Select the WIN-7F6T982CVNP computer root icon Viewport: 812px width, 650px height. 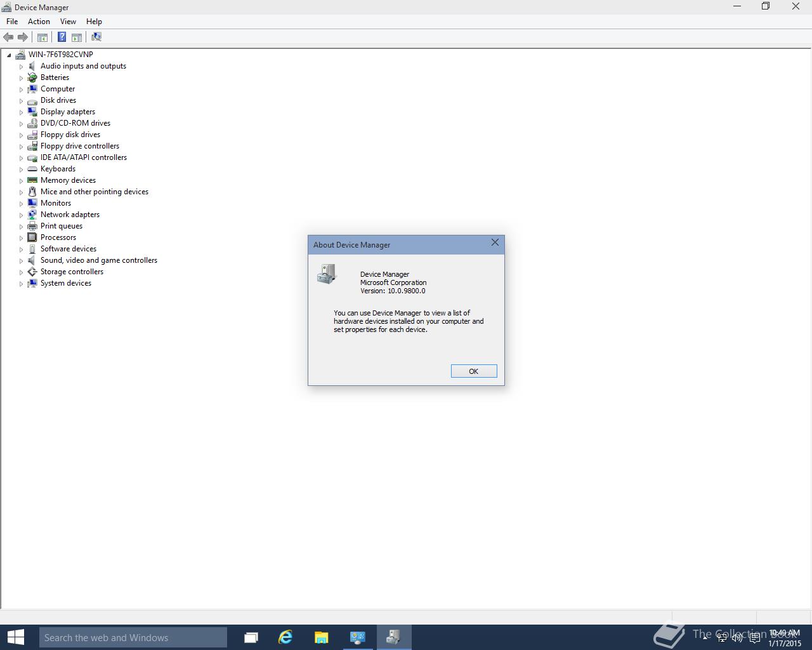click(x=20, y=55)
